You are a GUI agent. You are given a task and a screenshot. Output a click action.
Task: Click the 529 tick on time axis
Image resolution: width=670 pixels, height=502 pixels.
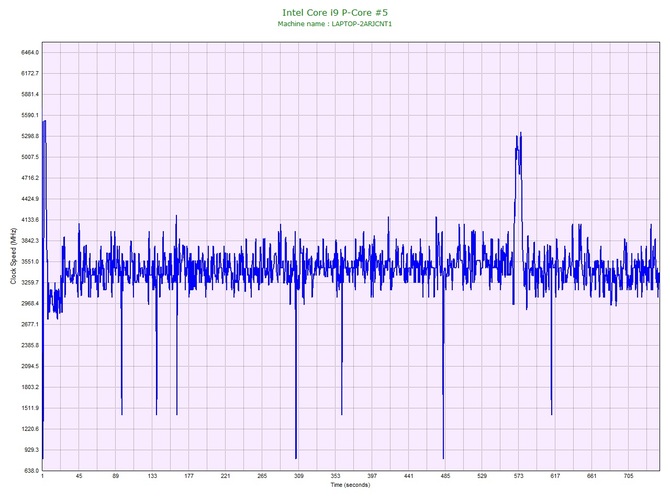[482, 476]
